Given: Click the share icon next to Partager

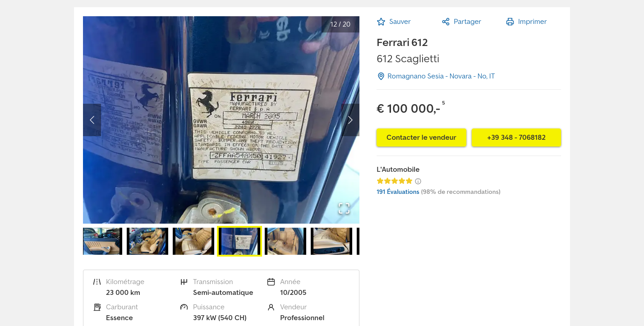Looking at the screenshot, I should 446,22.
